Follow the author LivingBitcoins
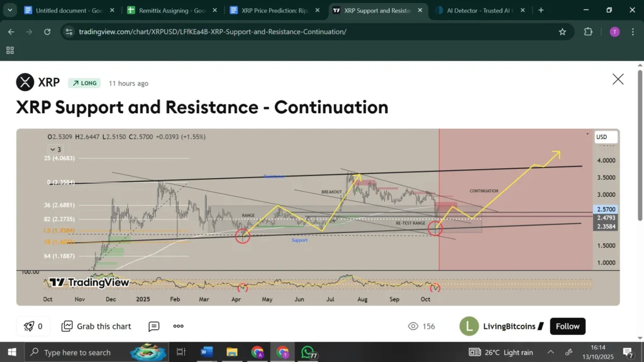644x362 pixels. pyautogui.click(x=567, y=326)
